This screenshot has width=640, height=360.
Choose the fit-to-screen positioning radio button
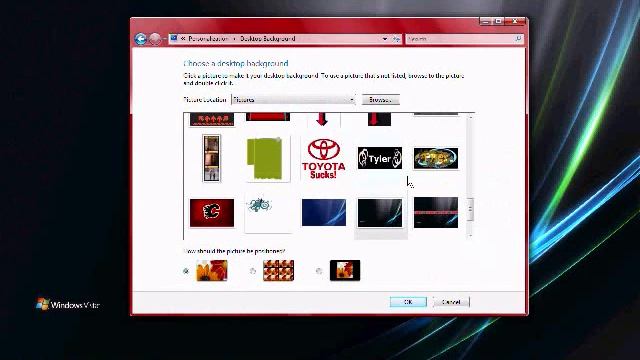click(186, 271)
